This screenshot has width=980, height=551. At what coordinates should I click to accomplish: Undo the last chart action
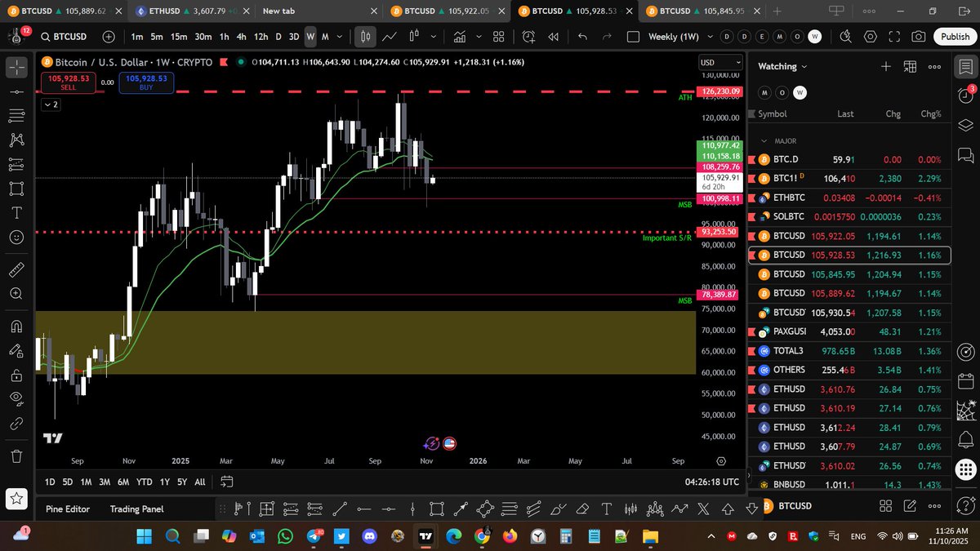(x=582, y=37)
